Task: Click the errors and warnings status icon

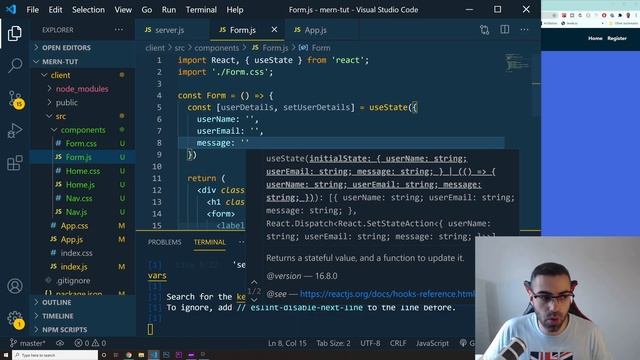Action: tap(90, 343)
